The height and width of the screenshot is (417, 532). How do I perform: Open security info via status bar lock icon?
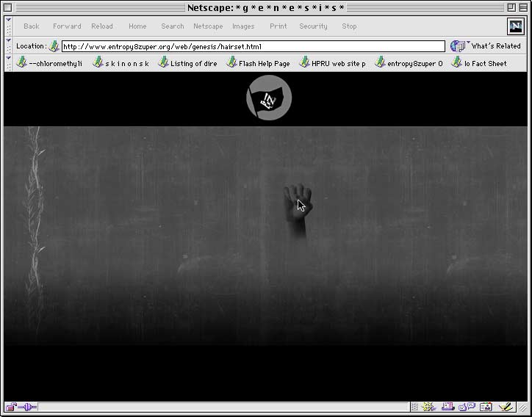pyautogui.click(x=11, y=407)
